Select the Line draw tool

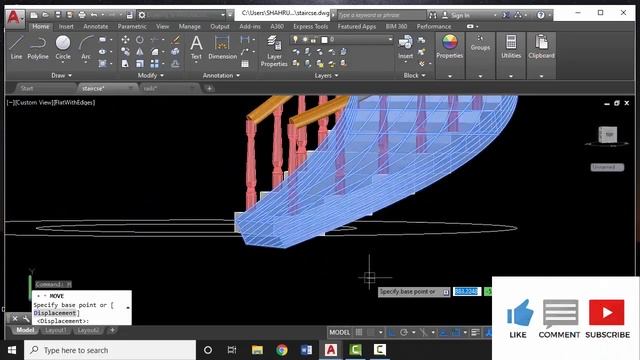(16, 47)
